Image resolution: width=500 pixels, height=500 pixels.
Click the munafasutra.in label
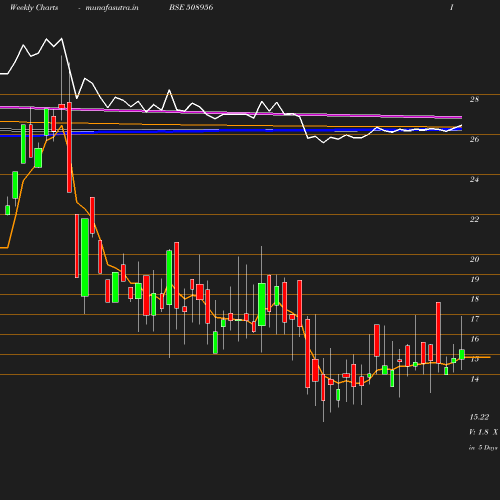[112, 8]
